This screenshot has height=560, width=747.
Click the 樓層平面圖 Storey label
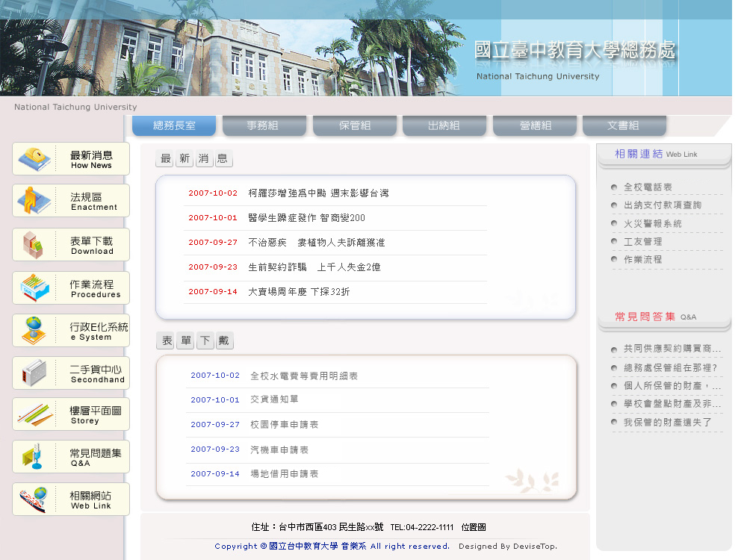[96, 415]
